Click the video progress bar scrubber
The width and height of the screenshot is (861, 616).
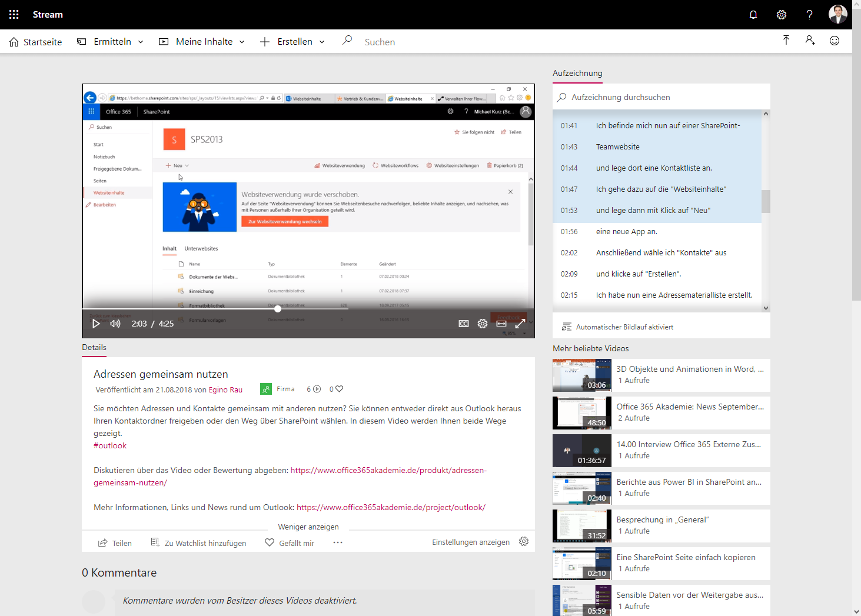point(278,308)
